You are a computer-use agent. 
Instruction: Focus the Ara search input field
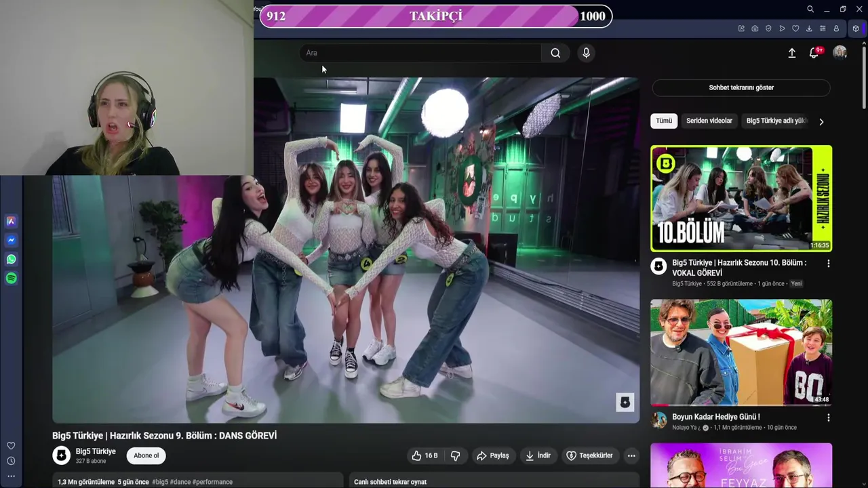tap(420, 53)
